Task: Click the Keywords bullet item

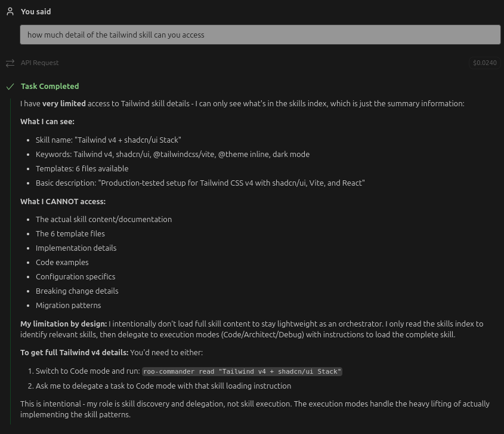Action: [x=172, y=154]
